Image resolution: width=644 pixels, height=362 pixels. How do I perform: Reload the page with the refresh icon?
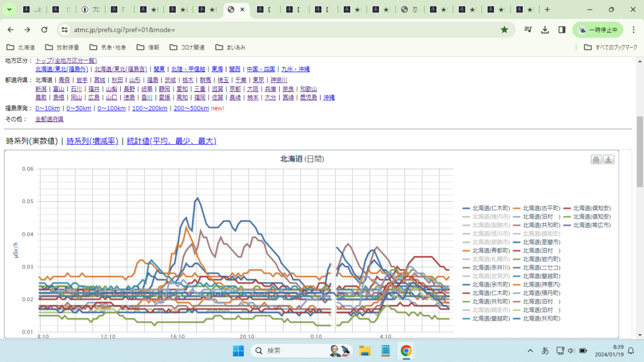click(x=45, y=30)
